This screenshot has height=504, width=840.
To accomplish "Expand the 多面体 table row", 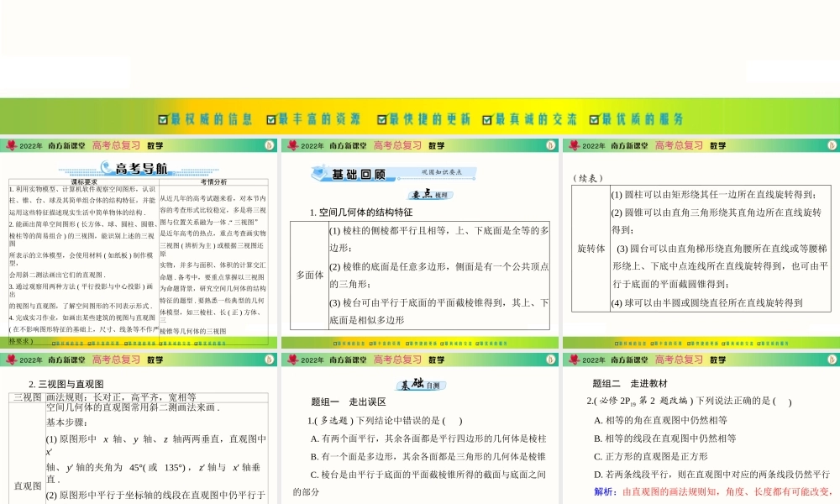I will pos(310,273).
